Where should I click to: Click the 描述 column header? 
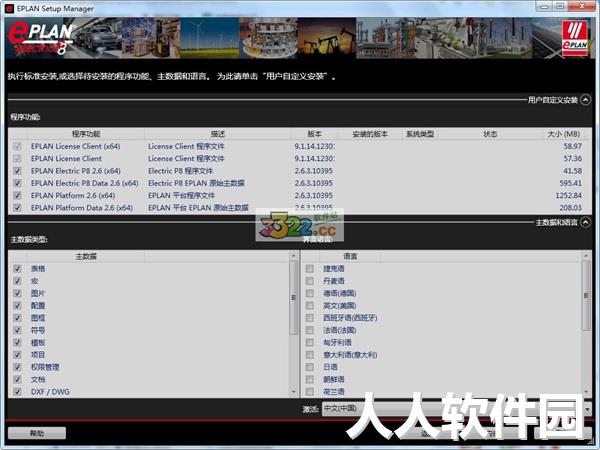pyautogui.click(x=218, y=134)
